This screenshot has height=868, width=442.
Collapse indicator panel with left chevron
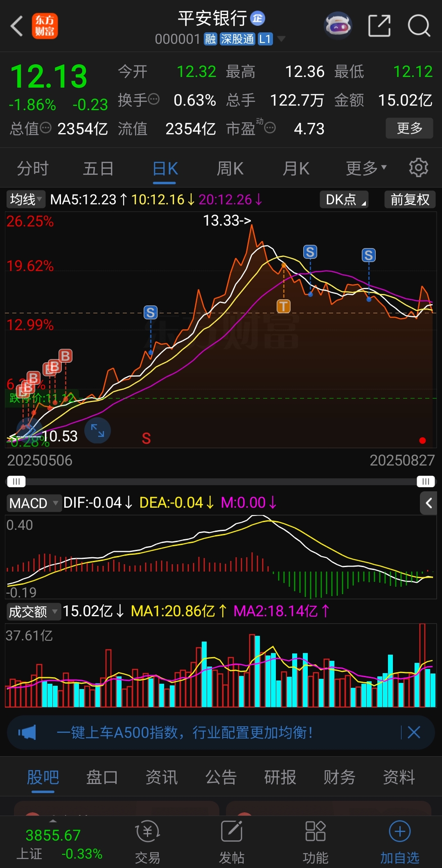coord(428,503)
